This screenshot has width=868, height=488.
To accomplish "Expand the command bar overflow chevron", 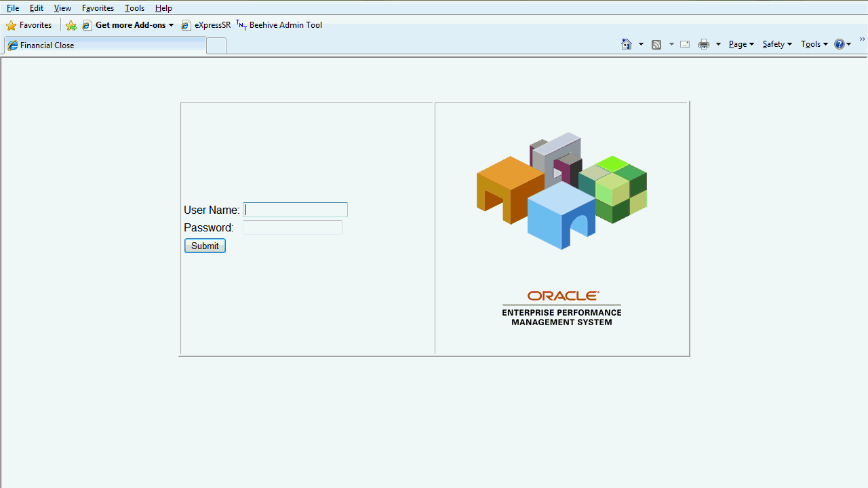I will click(863, 39).
